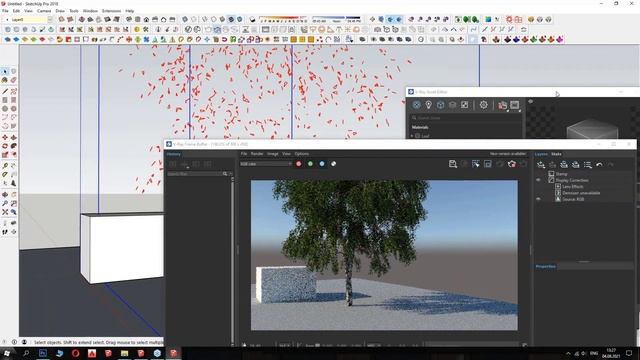Screen dimensions: 640x360
Task: Toggle SketchUp shadows on/off
Action: [252, 19]
